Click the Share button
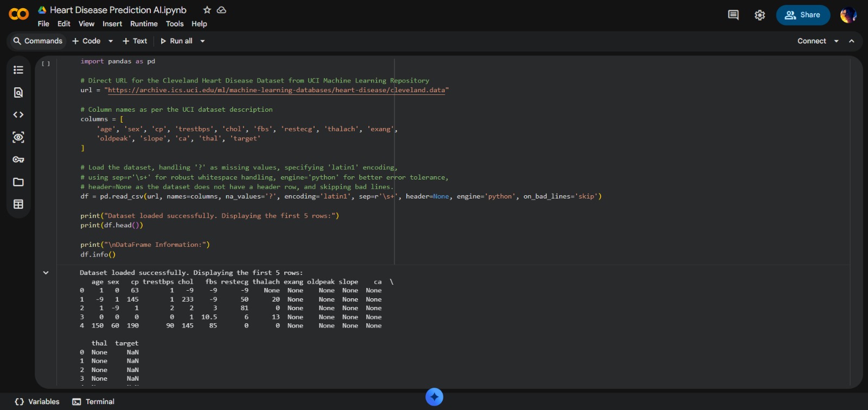Image resolution: width=868 pixels, height=410 pixels. tap(803, 15)
